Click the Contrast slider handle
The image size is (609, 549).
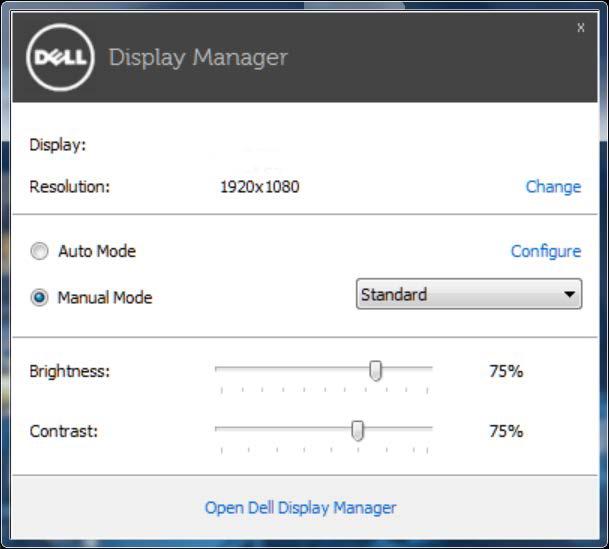357,430
